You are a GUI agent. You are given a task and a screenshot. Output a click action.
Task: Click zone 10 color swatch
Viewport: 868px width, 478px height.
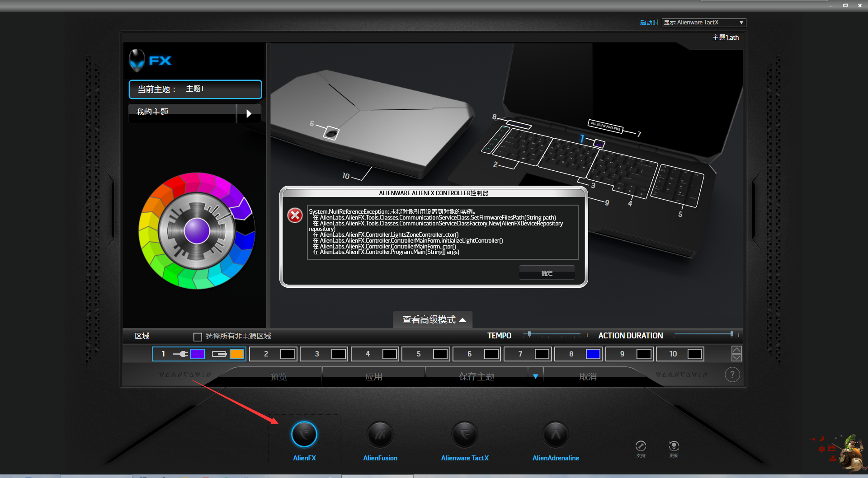click(x=695, y=354)
